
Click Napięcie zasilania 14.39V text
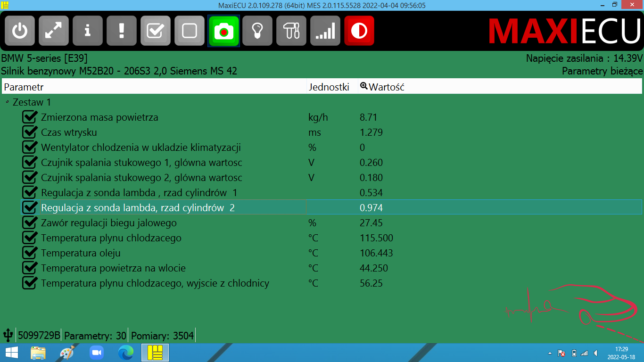coord(584,58)
